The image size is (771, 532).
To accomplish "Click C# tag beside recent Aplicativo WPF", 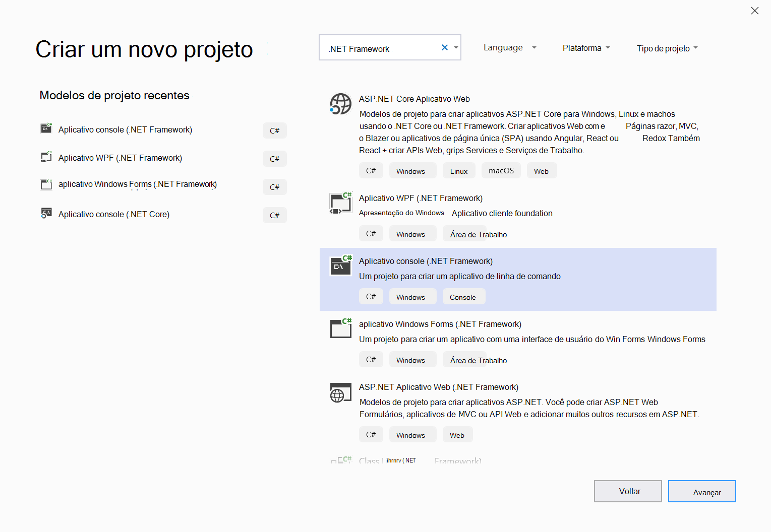I will (x=275, y=159).
